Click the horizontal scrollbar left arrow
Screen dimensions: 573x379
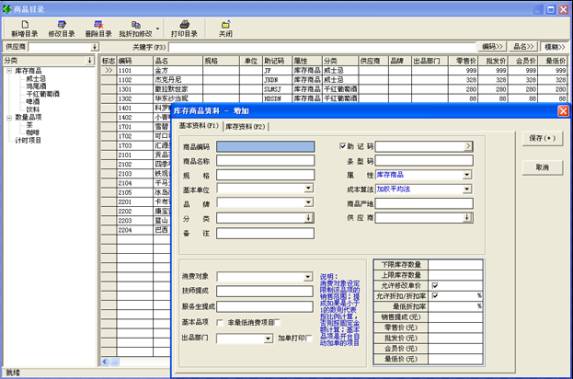(x=105, y=362)
